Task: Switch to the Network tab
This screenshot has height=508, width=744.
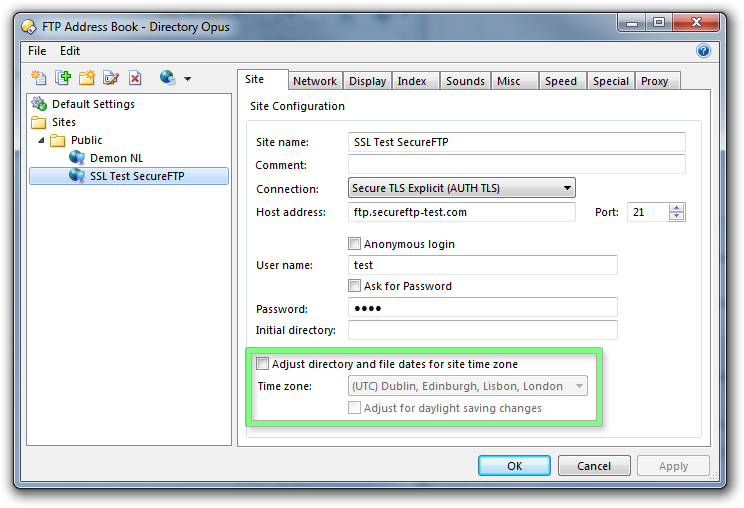Action: point(315,81)
